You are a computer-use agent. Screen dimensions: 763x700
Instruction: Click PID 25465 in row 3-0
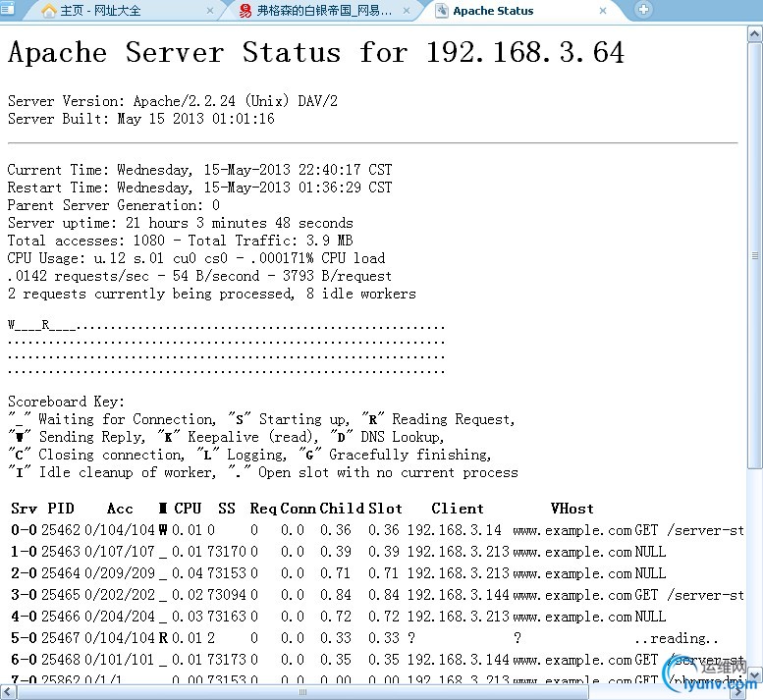point(60,595)
